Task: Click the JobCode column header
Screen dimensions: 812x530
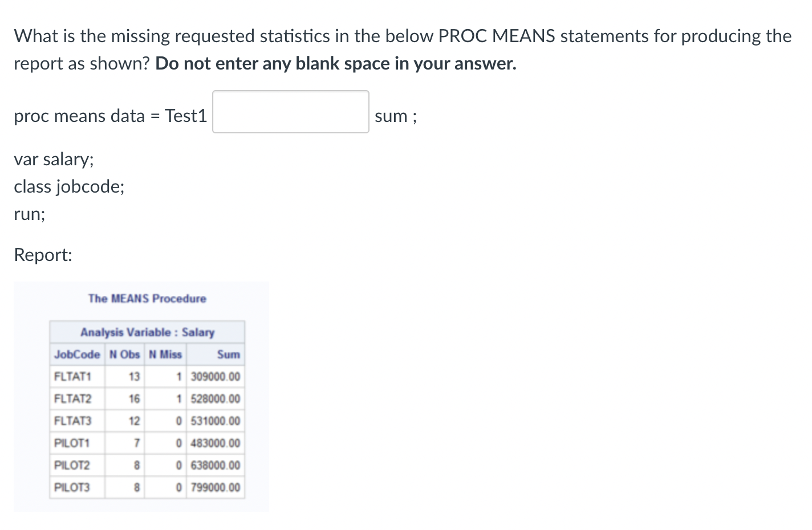Action: pos(77,354)
